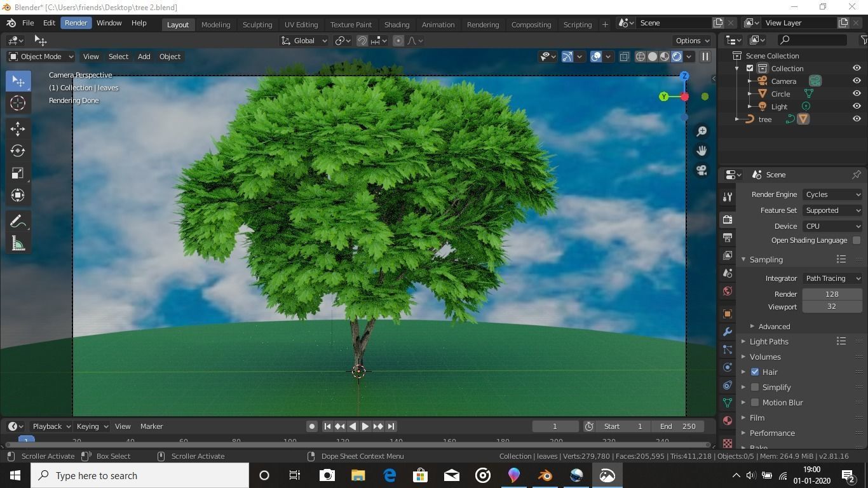Open the File menu

pos(28,23)
